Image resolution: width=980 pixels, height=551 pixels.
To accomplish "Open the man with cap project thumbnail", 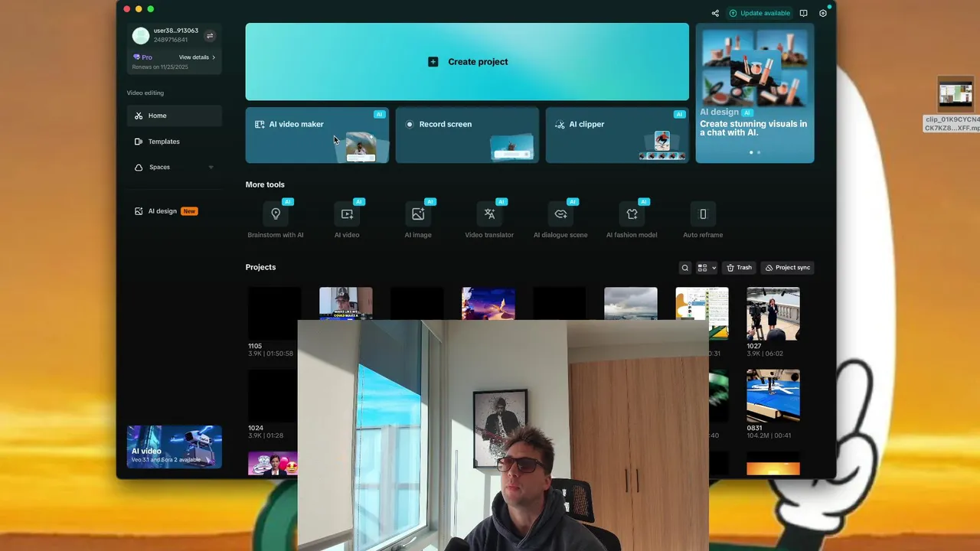I will [x=346, y=303].
